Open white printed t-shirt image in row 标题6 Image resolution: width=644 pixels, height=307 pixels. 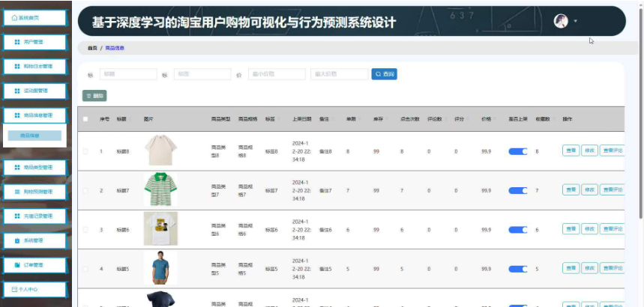click(x=160, y=228)
